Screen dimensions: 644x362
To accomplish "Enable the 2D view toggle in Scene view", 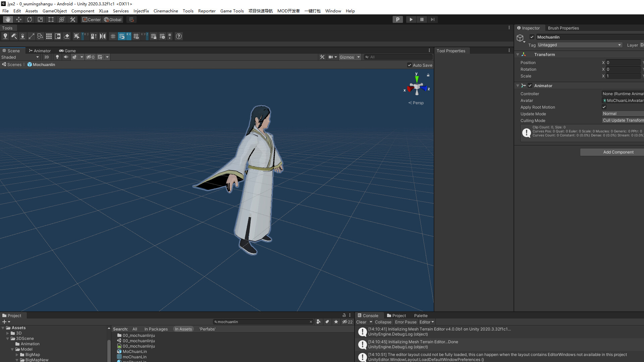I will point(47,57).
